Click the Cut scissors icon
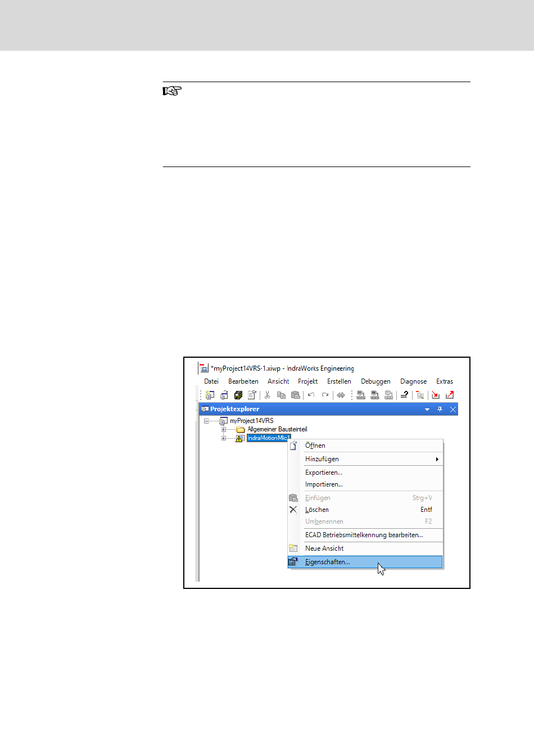The width and height of the screenshot is (534, 756). 268,395
